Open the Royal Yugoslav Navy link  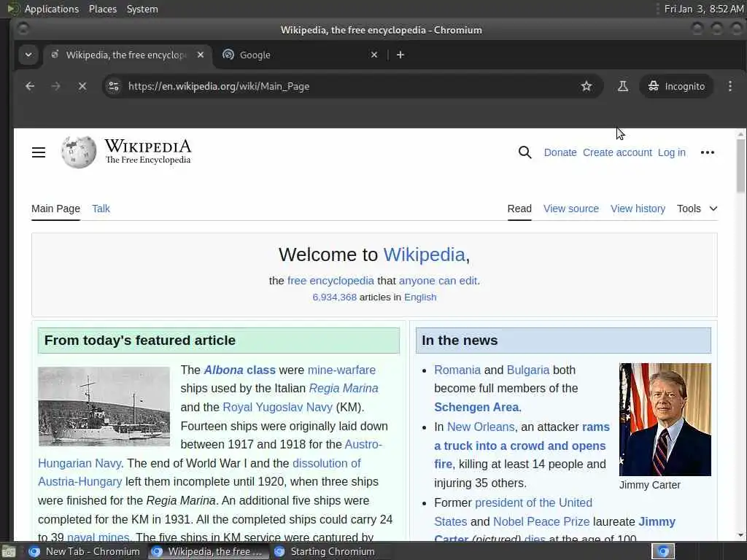[x=277, y=408]
